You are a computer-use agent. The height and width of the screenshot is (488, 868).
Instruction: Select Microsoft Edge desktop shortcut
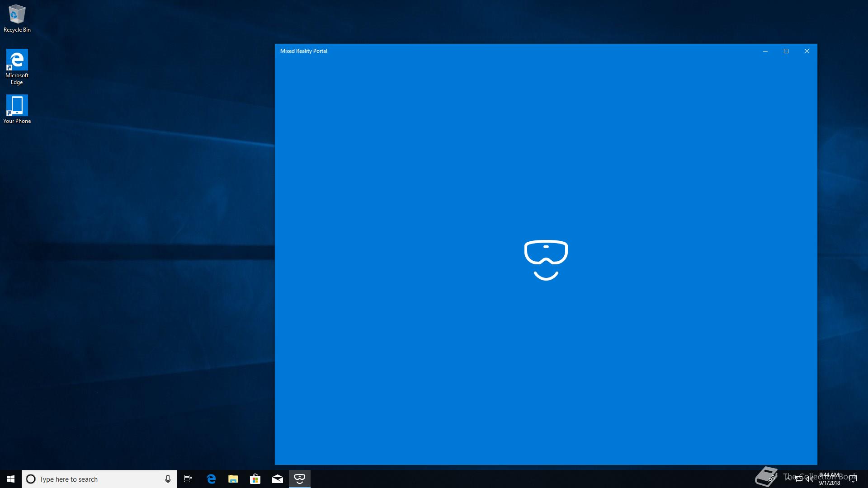coord(17,66)
